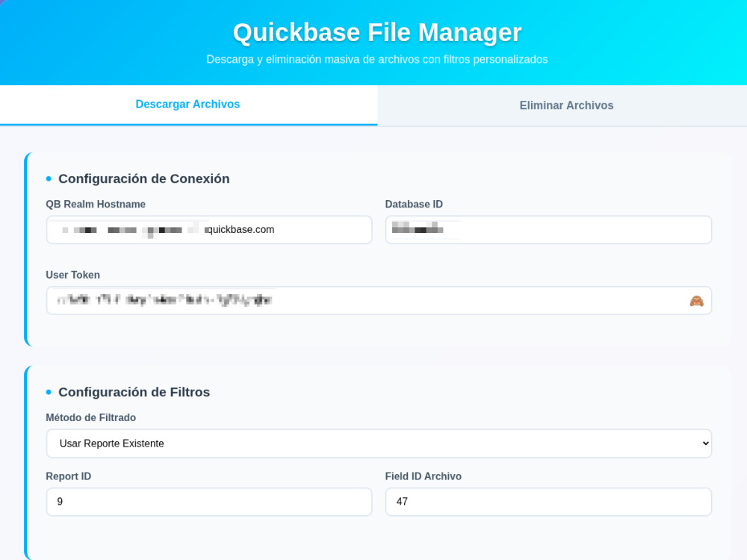Click the QB Realm Hostname label

coord(96,205)
